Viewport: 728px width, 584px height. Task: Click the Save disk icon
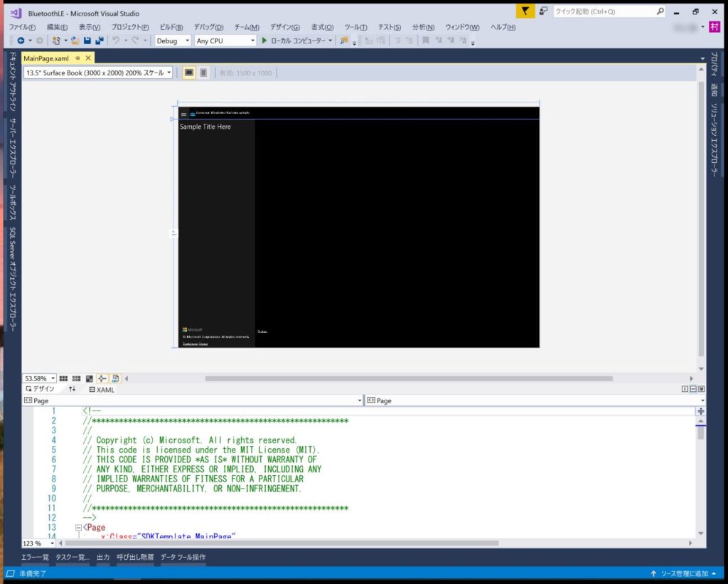[87, 41]
